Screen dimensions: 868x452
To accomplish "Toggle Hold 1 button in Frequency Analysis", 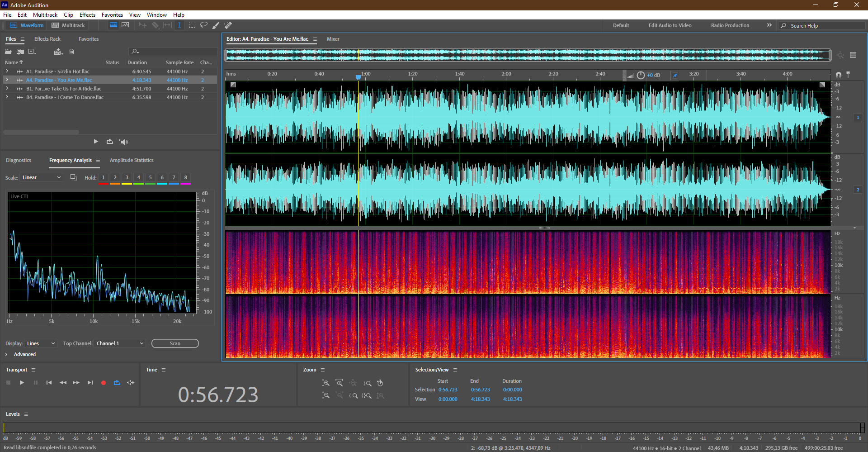I will click(x=103, y=178).
